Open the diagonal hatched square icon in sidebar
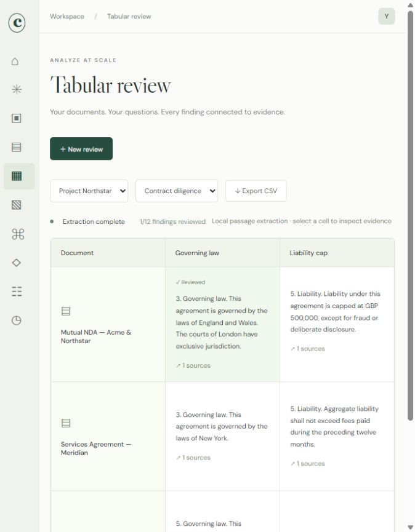This screenshot has width=415, height=532. pos(16,205)
